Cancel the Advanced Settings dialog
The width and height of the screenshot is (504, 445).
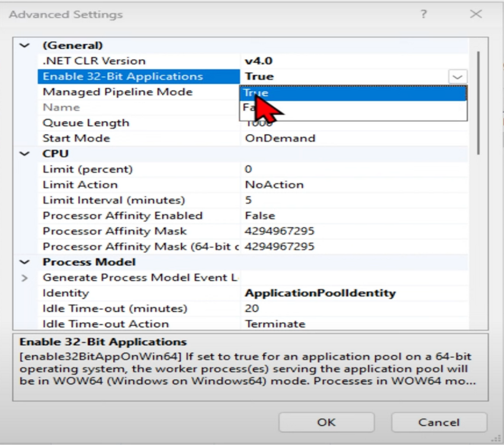439,422
